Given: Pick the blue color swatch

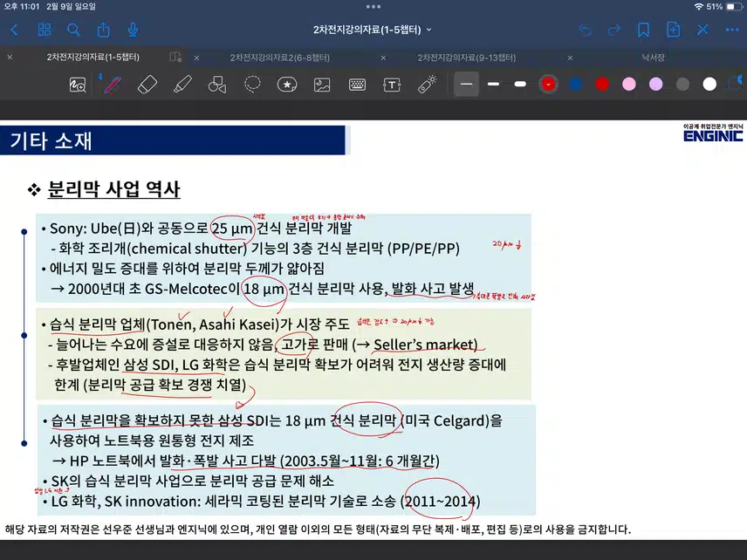Looking at the screenshot, I should tap(575, 85).
